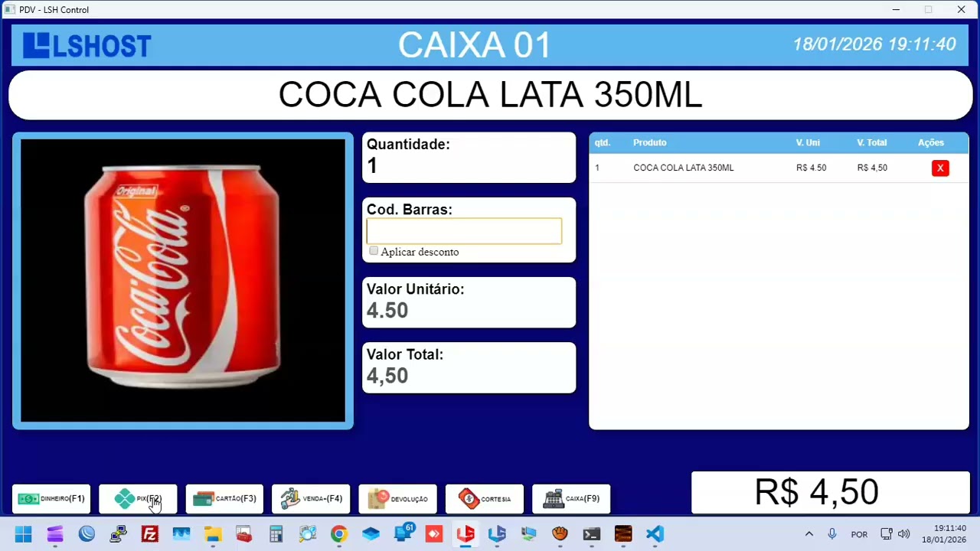Open the Windows Start menu
The image size is (980, 551).
[x=23, y=534]
